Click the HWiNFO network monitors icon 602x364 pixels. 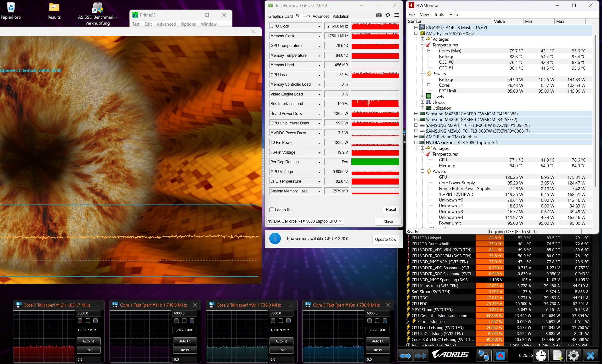(484, 355)
